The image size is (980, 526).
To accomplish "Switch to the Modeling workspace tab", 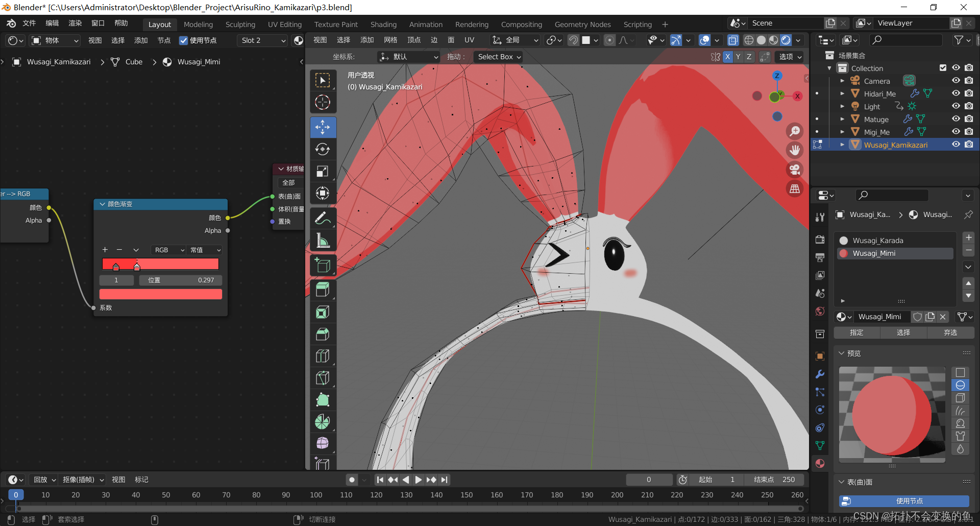I will click(x=198, y=24).
